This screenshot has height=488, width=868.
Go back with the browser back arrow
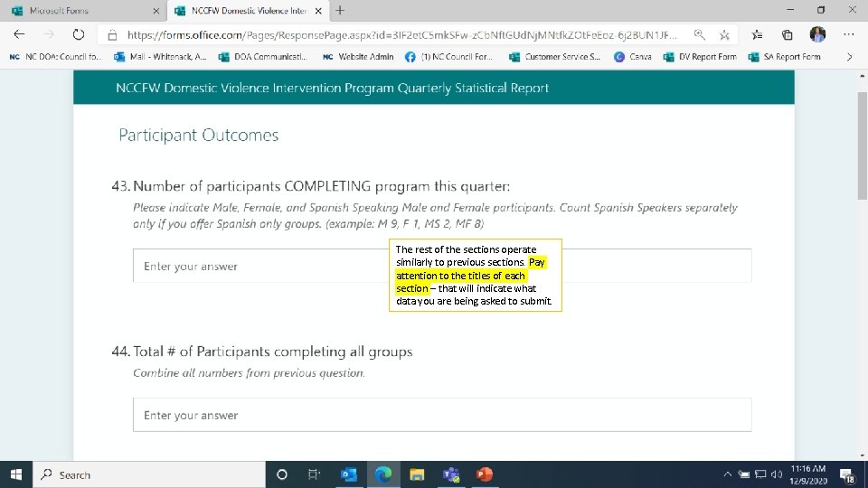19,34
